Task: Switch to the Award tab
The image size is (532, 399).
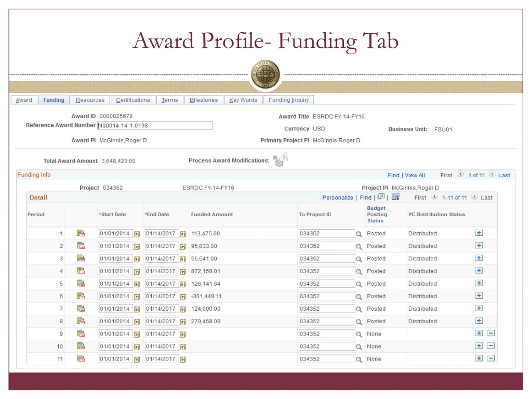Action: click(24, 100)
